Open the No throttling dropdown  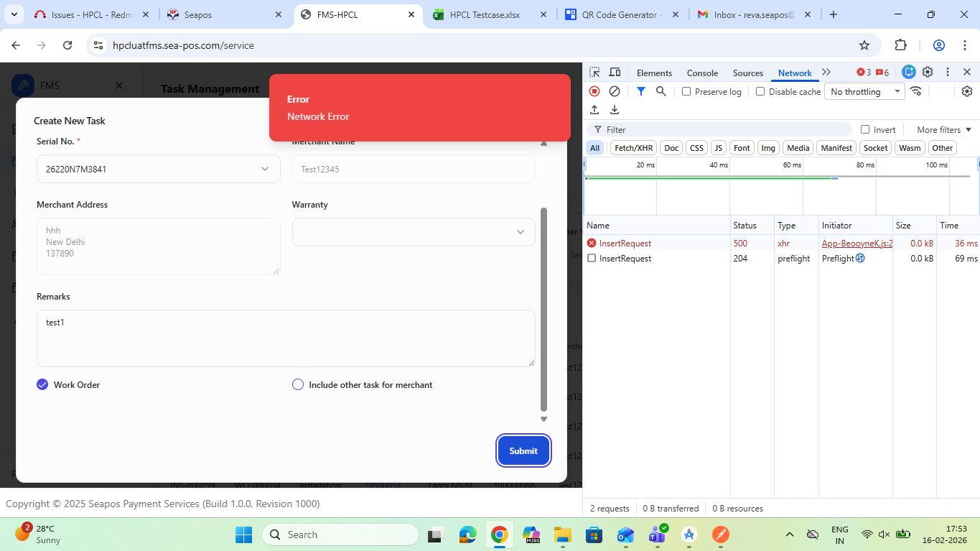coord(864,92)
